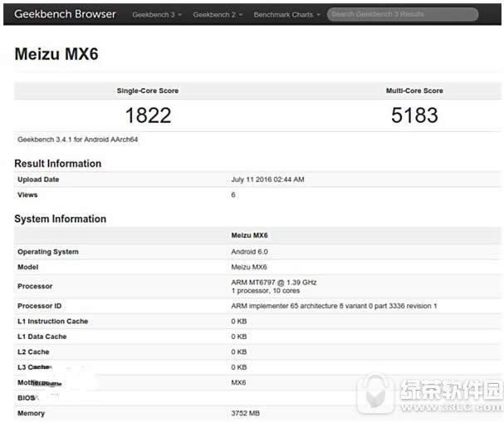Expand the Geekbench 2 dropdown menu
This screenshot has width=504, height=423.
(x=218, y=15)
